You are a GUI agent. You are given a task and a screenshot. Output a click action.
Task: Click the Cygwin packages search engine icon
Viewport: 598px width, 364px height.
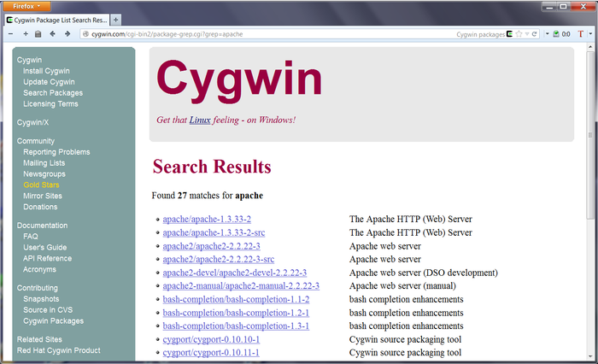(509, 34)
